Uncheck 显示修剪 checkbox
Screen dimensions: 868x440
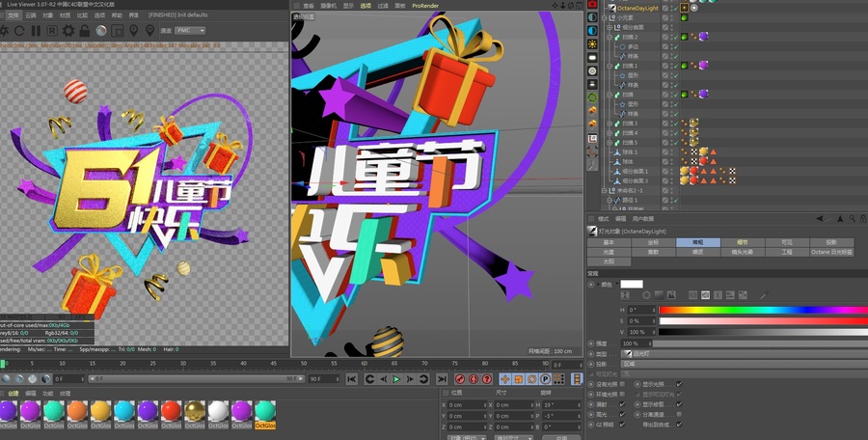679,404
